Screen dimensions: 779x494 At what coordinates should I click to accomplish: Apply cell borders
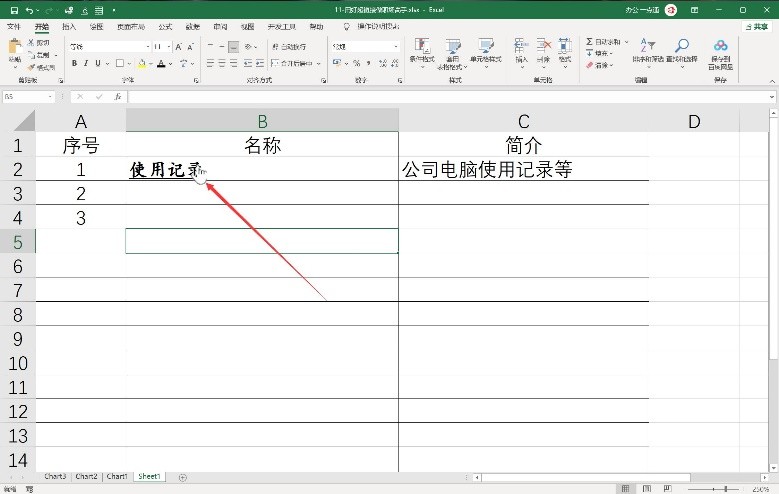[x=120, y=63]
